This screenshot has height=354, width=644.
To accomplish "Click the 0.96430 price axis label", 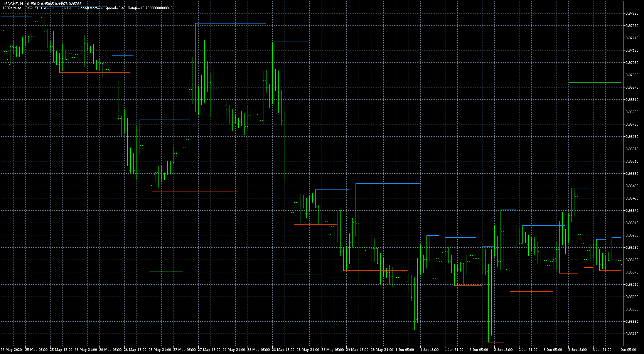I will [633, 198].
